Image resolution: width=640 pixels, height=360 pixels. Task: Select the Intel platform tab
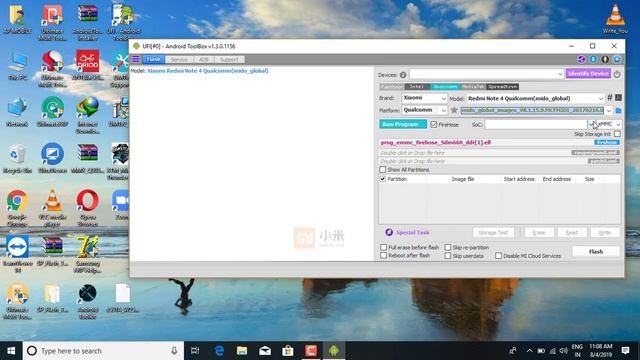(x=417, y=87)
